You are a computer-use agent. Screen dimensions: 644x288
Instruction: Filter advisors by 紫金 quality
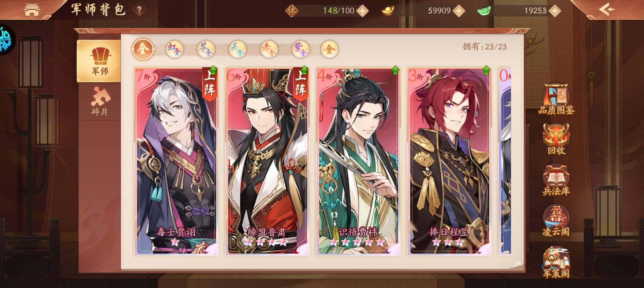pyautogui.click(x=300, y=49)
